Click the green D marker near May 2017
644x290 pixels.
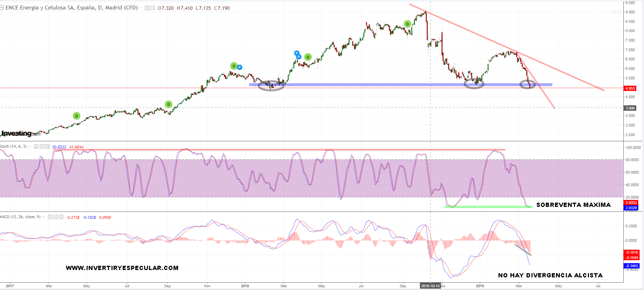(76, 116)
